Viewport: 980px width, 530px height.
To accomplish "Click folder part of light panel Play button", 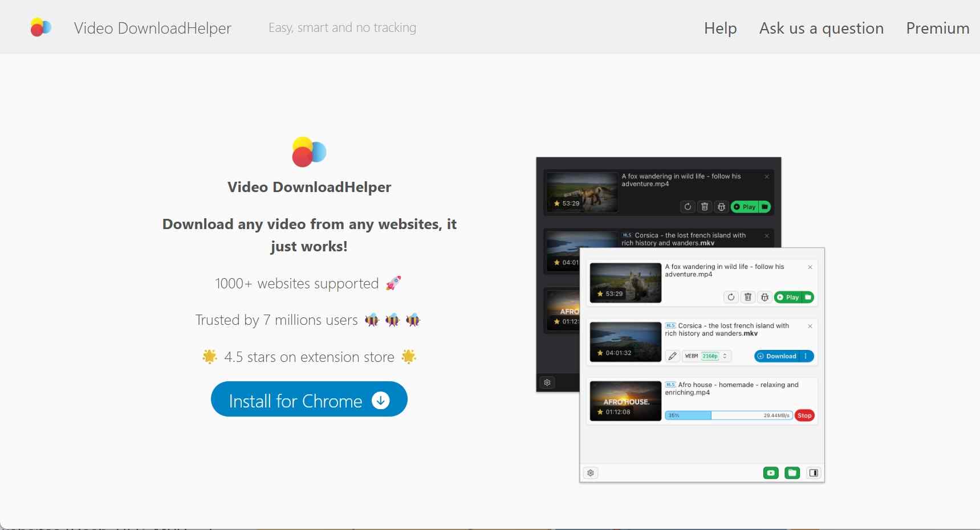I will [x=808, y=297].
